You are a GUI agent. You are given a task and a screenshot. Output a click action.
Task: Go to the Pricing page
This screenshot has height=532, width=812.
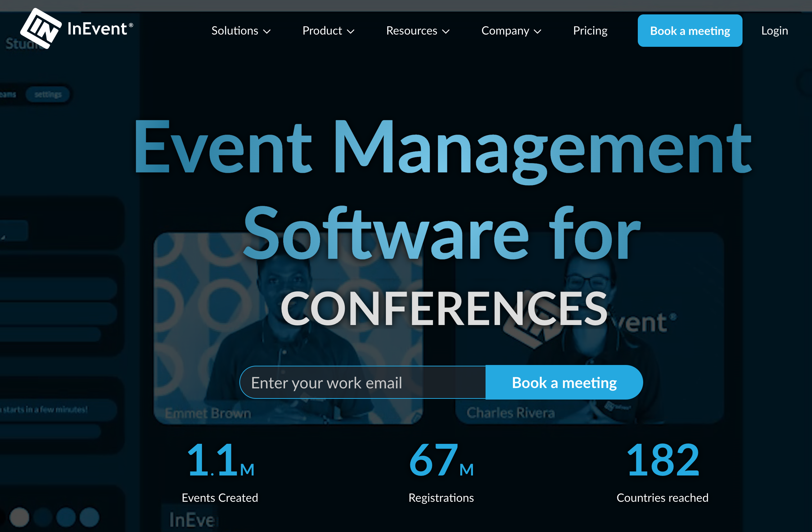[590, 31]
